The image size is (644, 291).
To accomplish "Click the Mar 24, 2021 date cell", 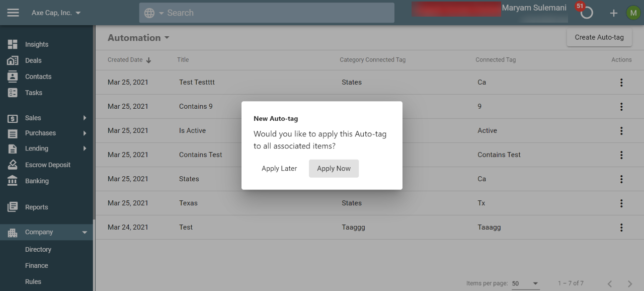I will coord(128,227).
